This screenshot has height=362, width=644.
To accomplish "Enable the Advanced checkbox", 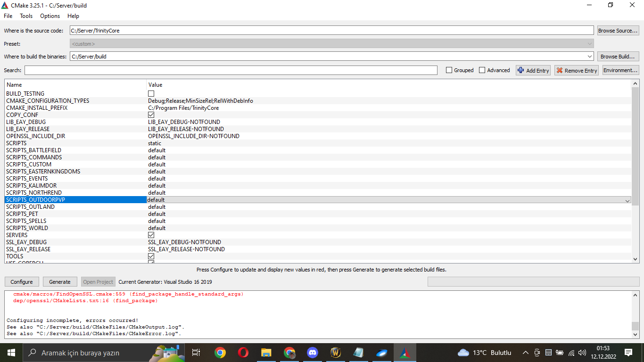I will (x=482, y=70).
